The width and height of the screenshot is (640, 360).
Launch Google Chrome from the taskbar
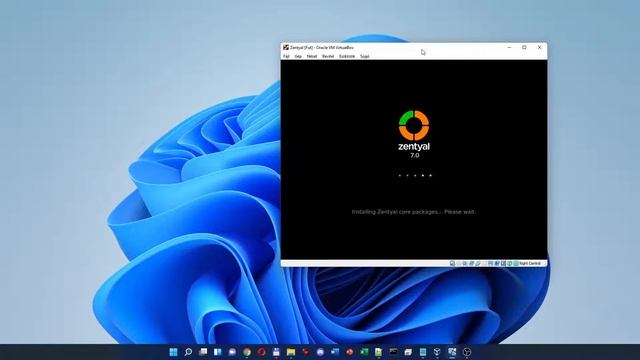click(x=247, y=352)
